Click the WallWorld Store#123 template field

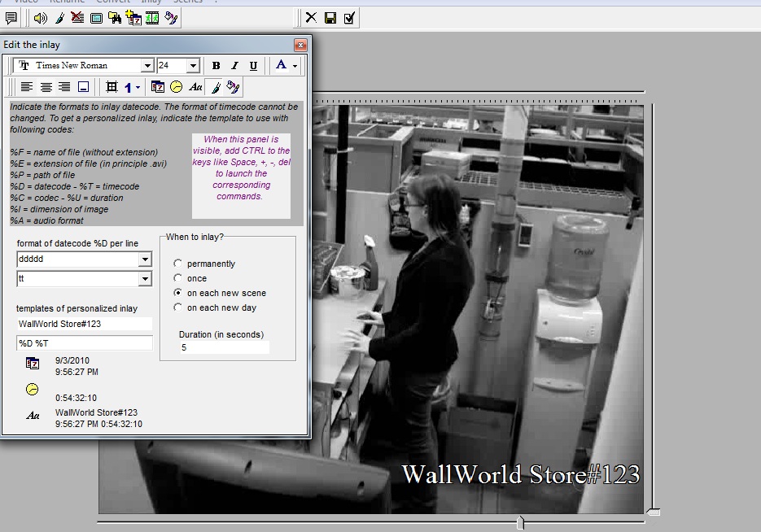[x=85, y=324]
